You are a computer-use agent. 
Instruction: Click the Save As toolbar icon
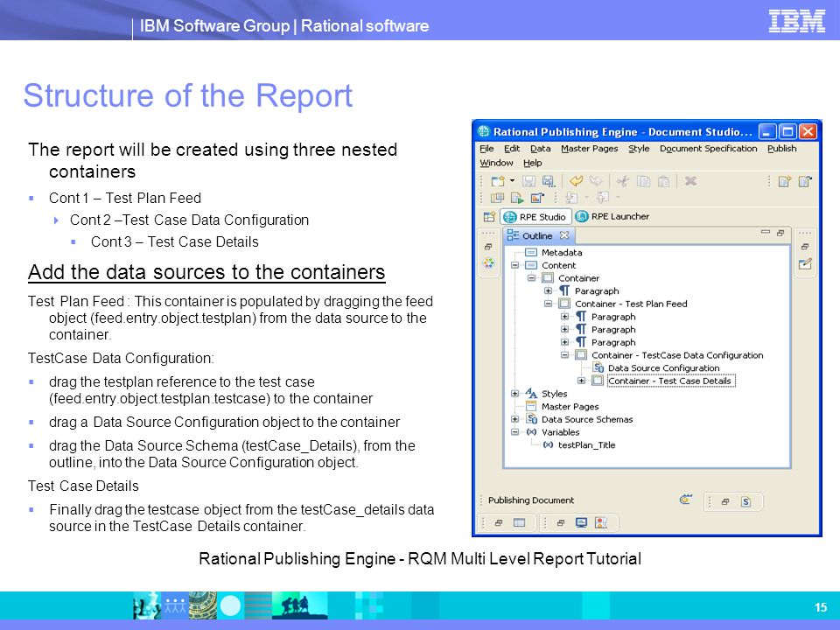click(548, 181)
